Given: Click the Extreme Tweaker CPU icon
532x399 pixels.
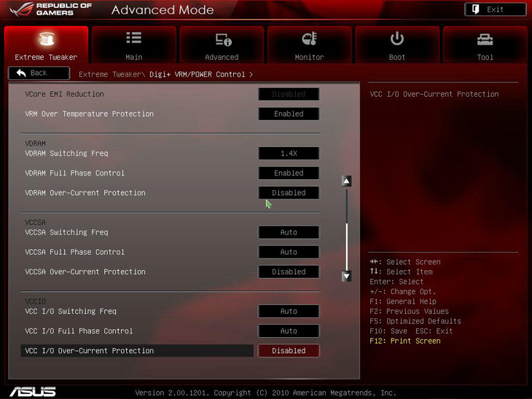Looking at the screenshot, I should tap(46, 39).
